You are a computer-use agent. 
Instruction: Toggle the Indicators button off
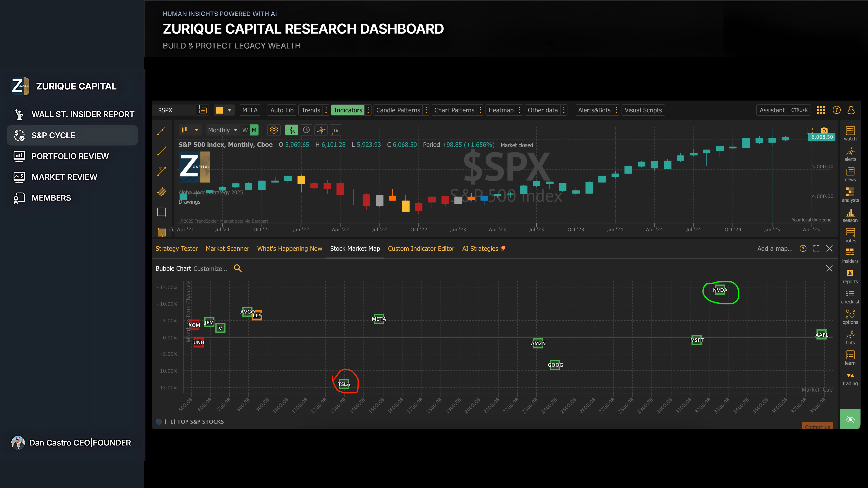point(348,110)
